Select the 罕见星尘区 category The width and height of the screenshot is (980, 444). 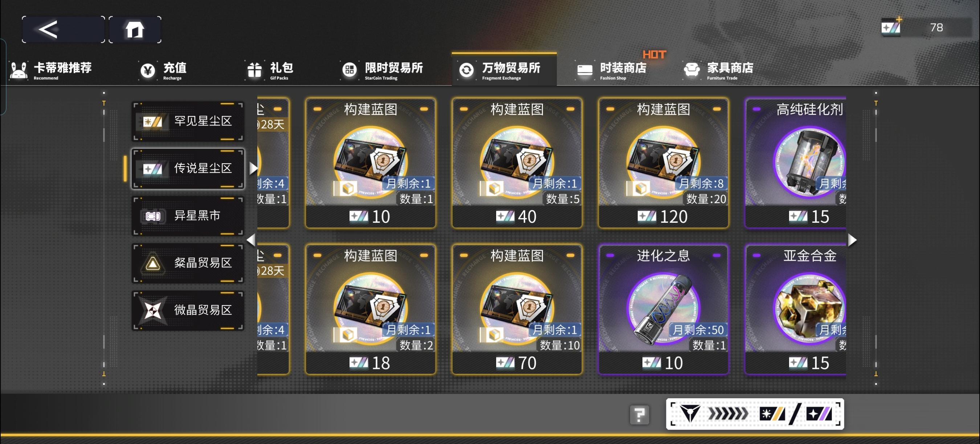pos(188,121)
